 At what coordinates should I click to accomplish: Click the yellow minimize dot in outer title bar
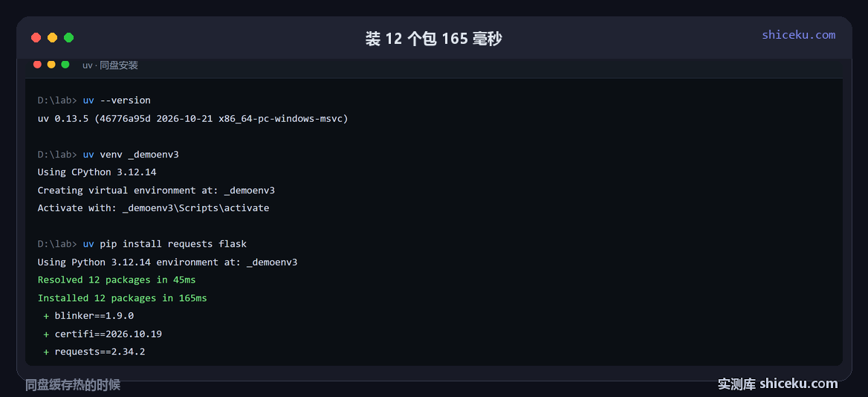[53, 38]
